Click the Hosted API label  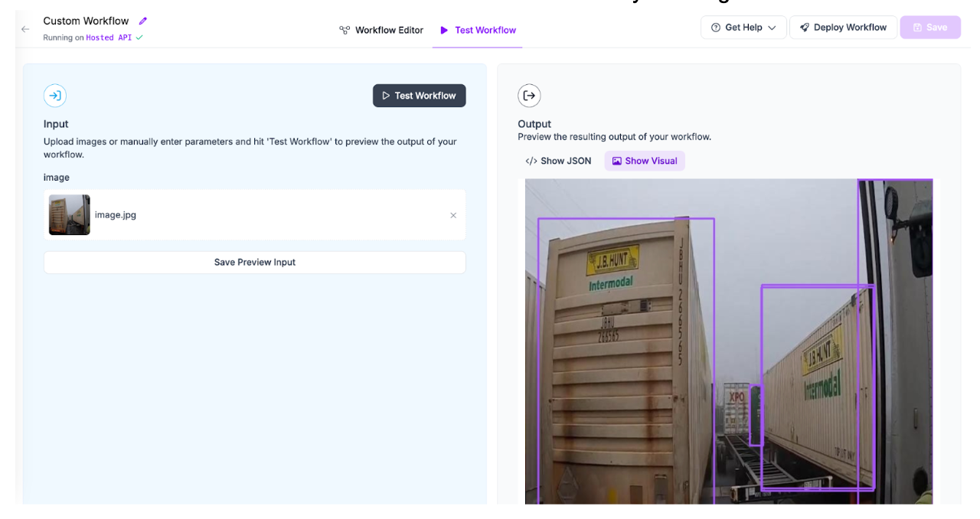click(x=109, y=38)
